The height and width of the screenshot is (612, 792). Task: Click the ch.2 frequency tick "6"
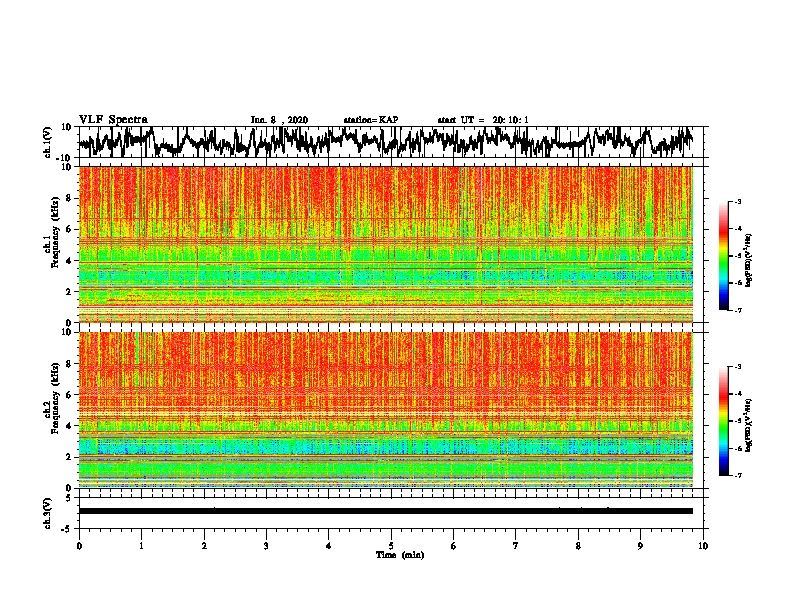[70, 395]
